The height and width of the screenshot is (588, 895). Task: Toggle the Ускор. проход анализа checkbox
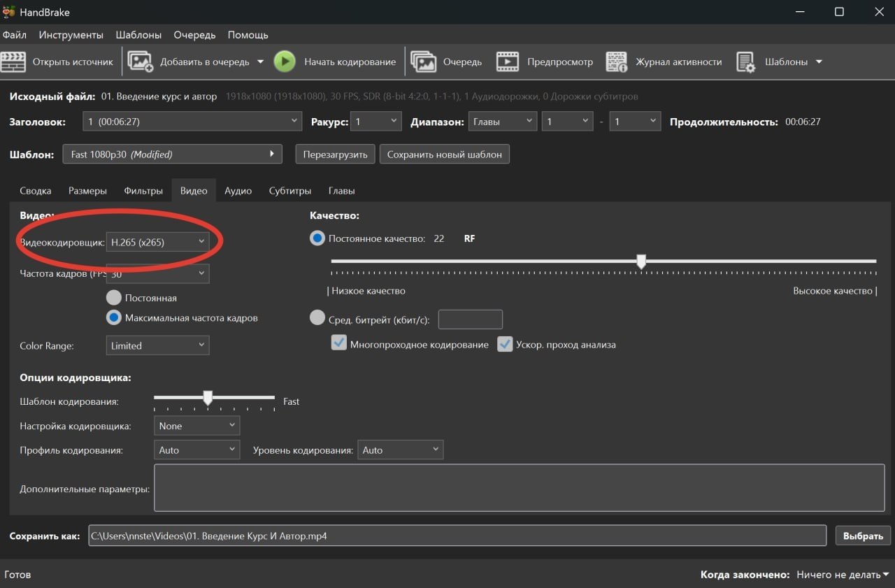click(505, 344)
